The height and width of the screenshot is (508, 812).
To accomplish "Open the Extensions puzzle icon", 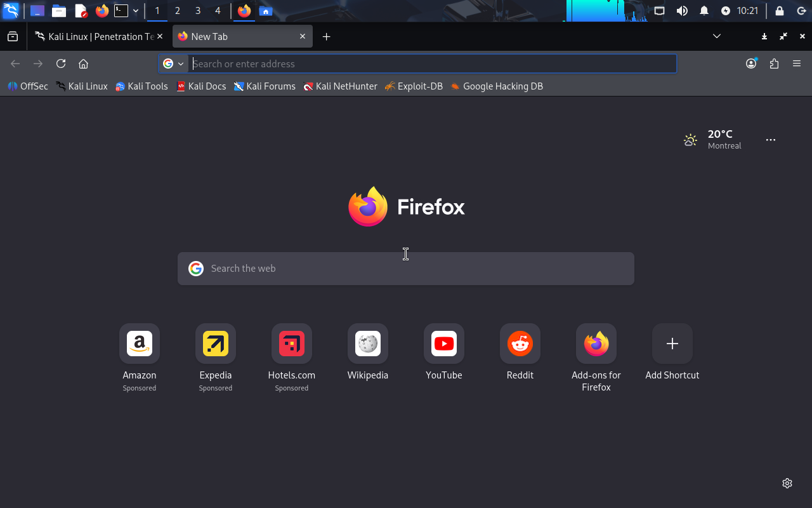I will tap(774, 63).
